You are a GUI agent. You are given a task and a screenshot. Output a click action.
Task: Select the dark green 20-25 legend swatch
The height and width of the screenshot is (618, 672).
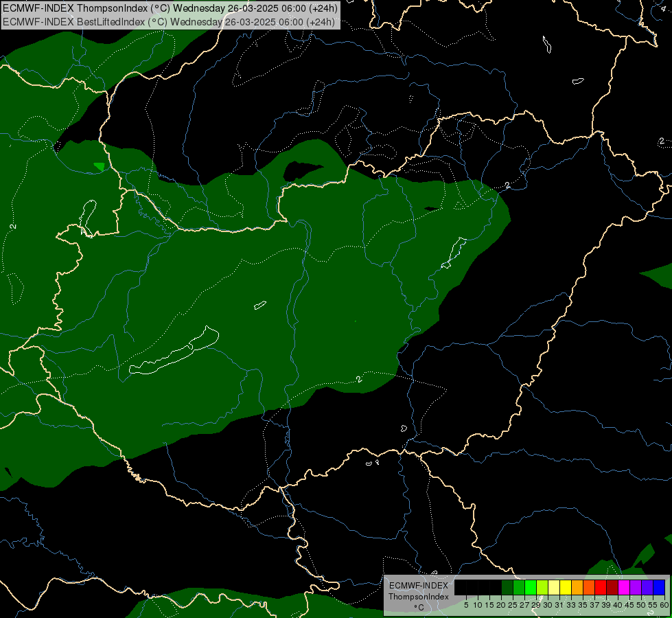(x=507, y=587)
